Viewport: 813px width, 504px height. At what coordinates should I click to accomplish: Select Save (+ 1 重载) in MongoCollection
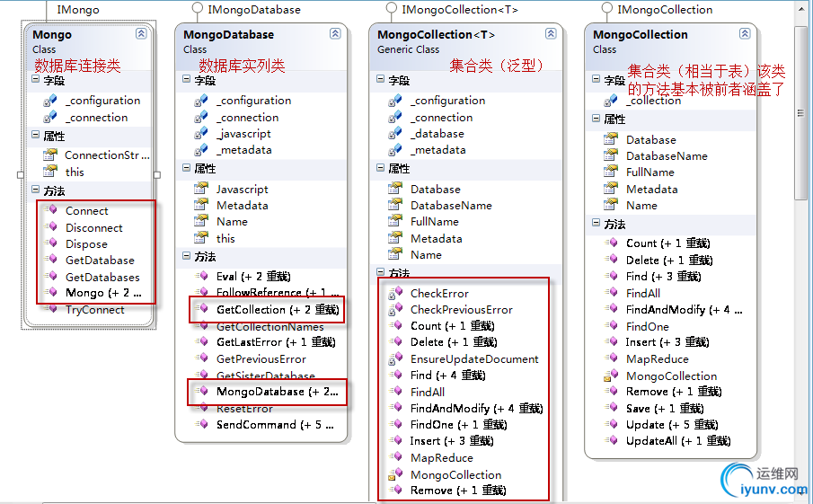665,409
